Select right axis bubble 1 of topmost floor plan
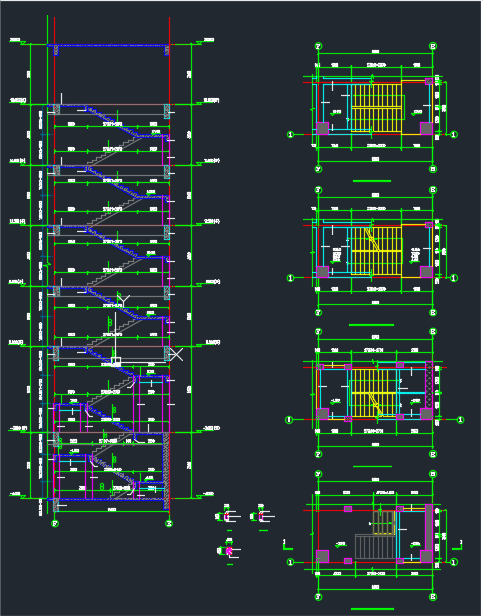Screen dimensions: 483x616 click(454, 135)
